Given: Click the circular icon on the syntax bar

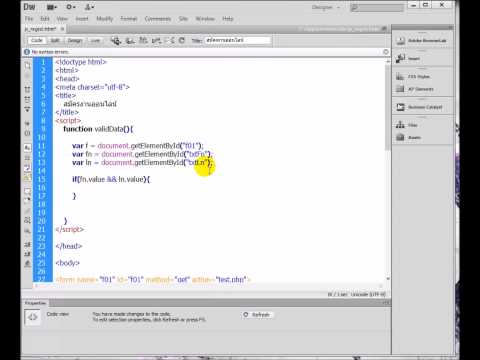Looking at the screenshot, I should coord(386,52).
